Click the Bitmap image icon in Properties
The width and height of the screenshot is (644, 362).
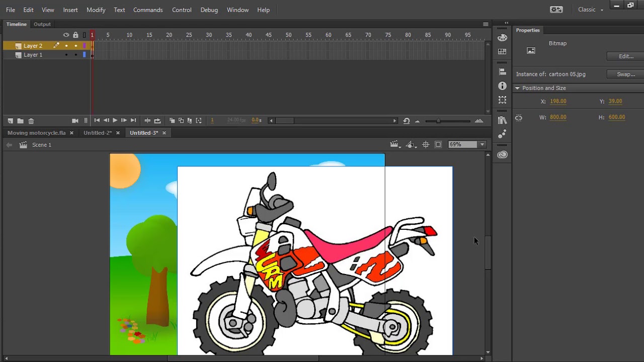pos(531,50)
